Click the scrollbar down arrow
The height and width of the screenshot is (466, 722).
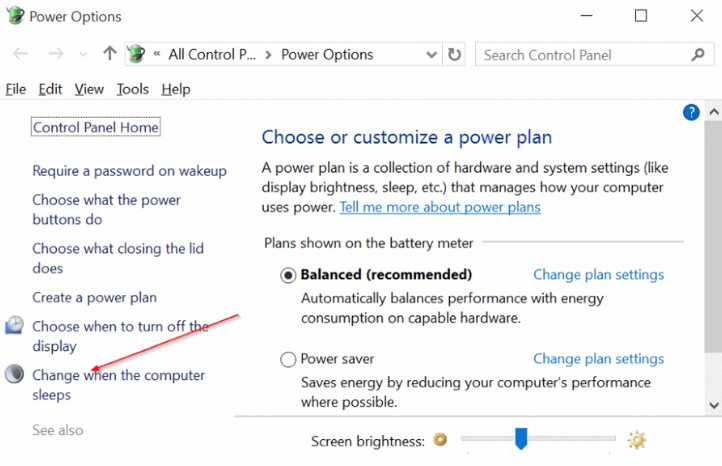[714, 405]
